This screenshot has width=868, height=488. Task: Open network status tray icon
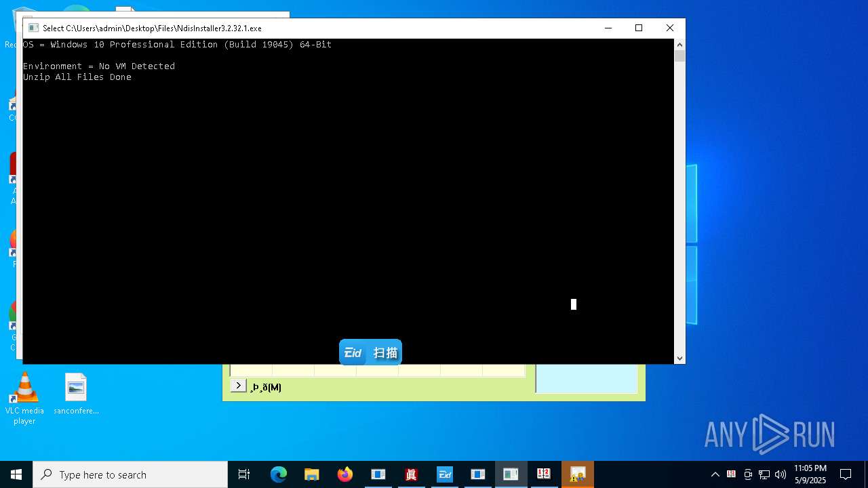point(764,474)
